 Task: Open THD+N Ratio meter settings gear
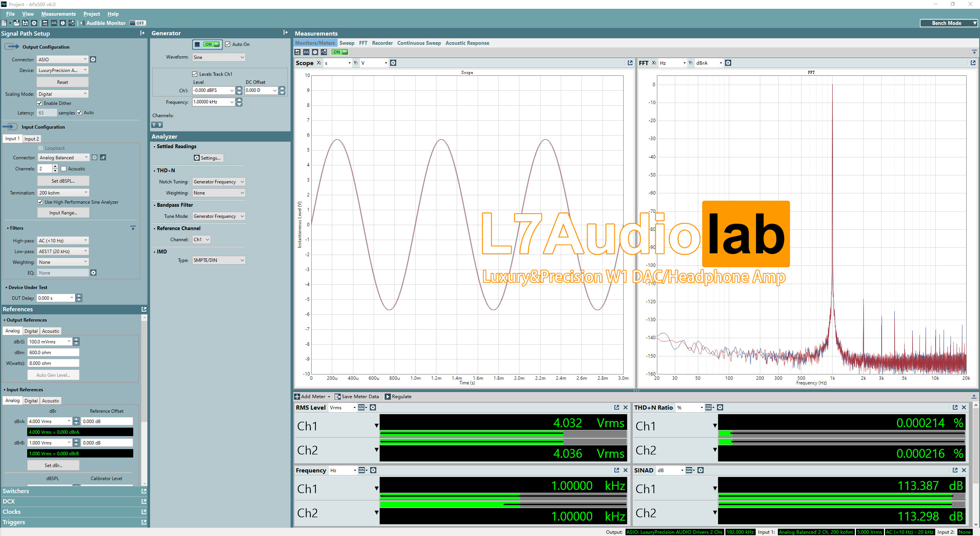(720, 407)
